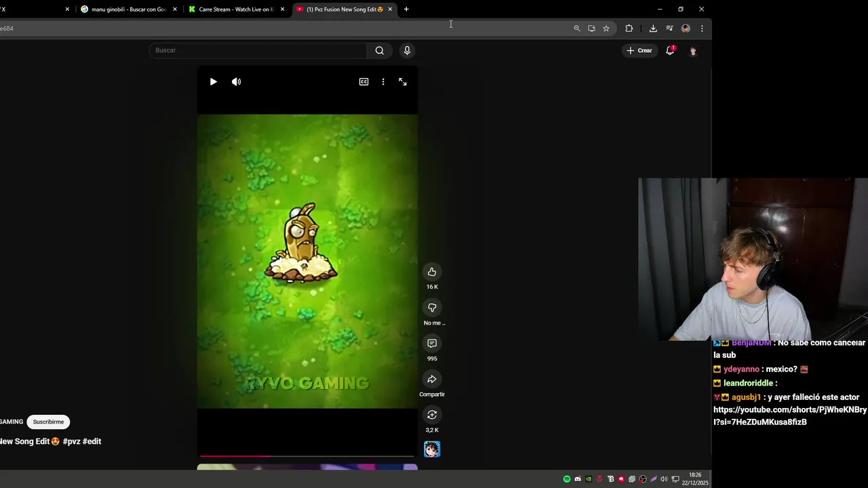Open the Chrome profile avatar

click(686, 28)
